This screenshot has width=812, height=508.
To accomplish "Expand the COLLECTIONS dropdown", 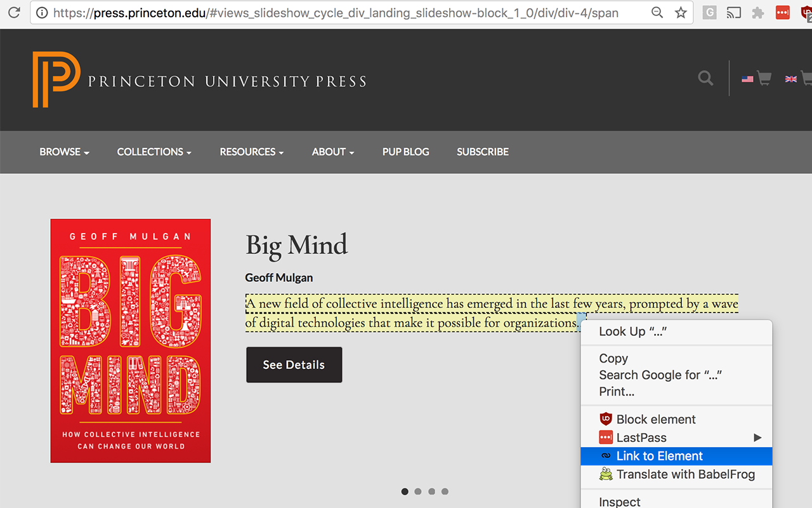I will (154, 152).
